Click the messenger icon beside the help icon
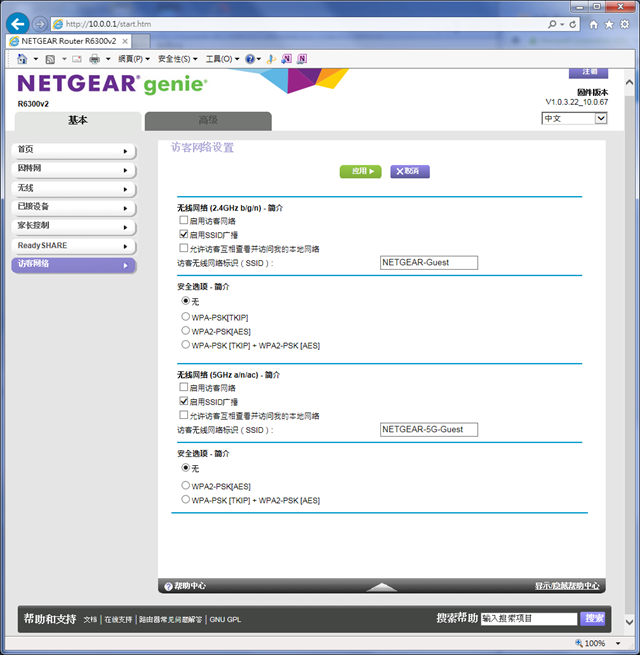The image size is (640, 655). click(271, 59)
